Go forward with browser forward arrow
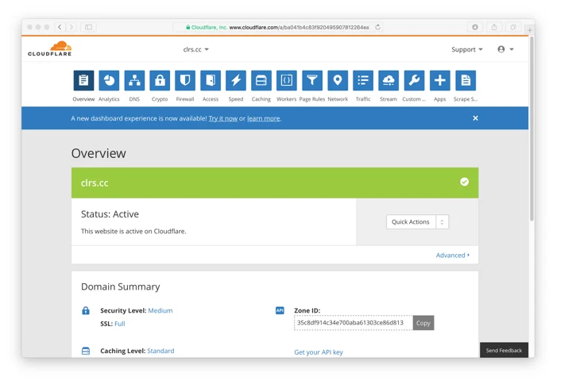The image size is (568, 392). click(x=71, y=27)
